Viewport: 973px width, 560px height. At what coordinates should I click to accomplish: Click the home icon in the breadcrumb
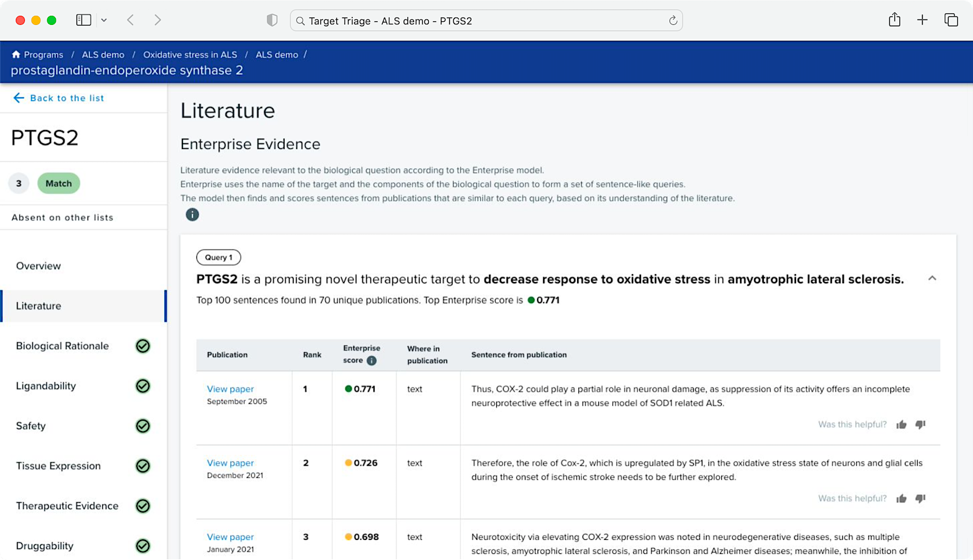coord(16,54)
